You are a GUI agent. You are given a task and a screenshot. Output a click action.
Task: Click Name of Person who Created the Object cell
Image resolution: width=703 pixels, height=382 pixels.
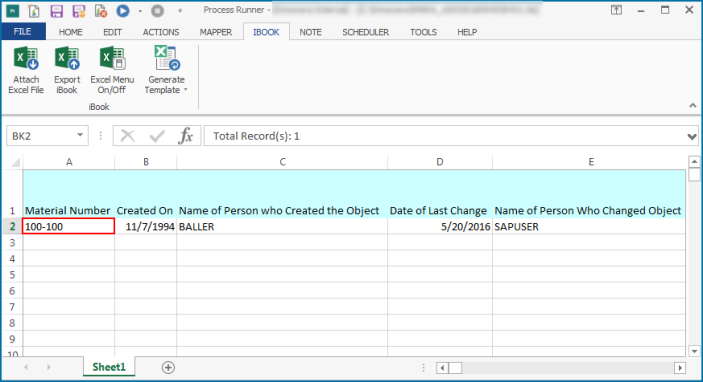click(282, 194)
